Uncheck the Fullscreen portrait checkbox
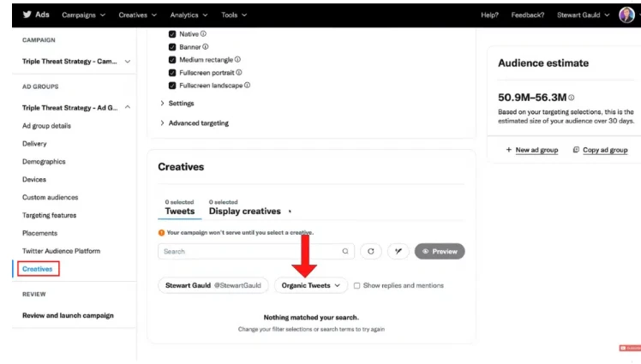 click(x=172, y=73)
